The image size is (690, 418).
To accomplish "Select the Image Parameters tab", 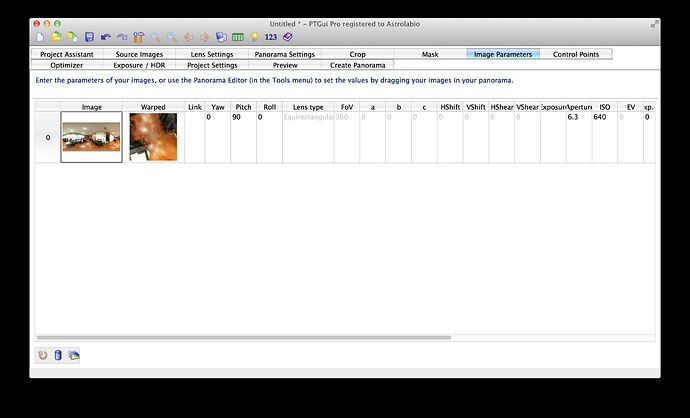I will (x=503, y=54).
